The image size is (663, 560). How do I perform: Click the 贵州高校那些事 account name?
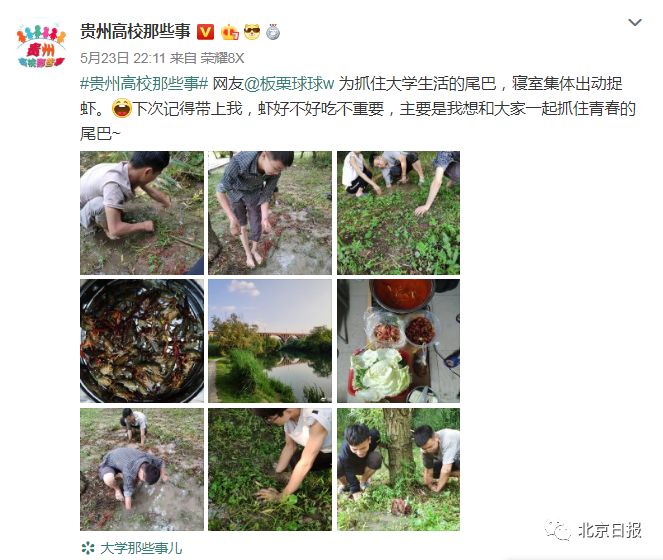[136, 32]
